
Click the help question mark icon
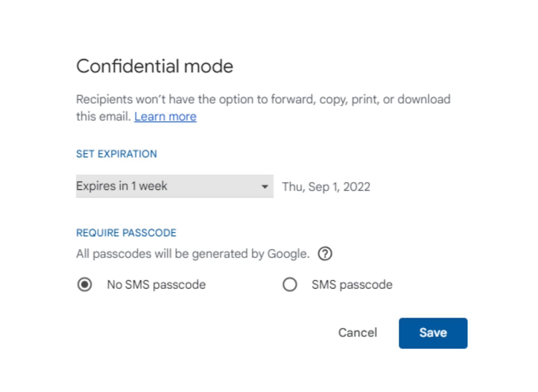click(x=325, y=254)
